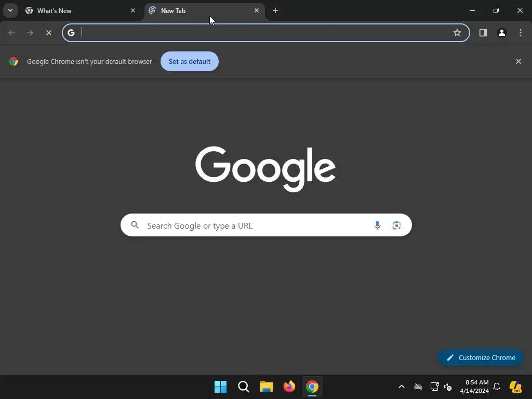
Task: Minimize the Chrome window
Action: (472, 10)
